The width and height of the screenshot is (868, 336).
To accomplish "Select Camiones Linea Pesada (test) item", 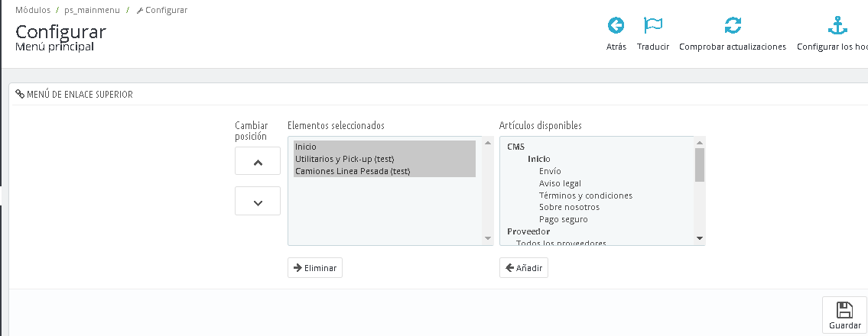I will pyautogui.click(x=353, y=171).
